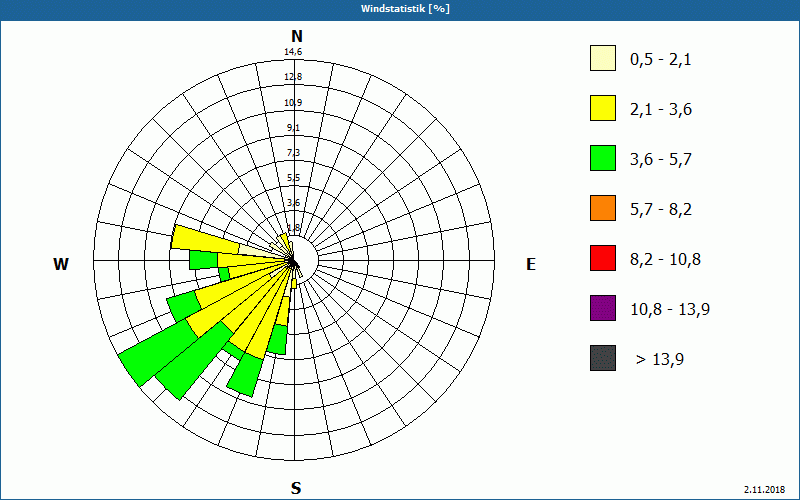Click the E compass label
Viewport: 800px width, 500px height.
coord(531,264)
